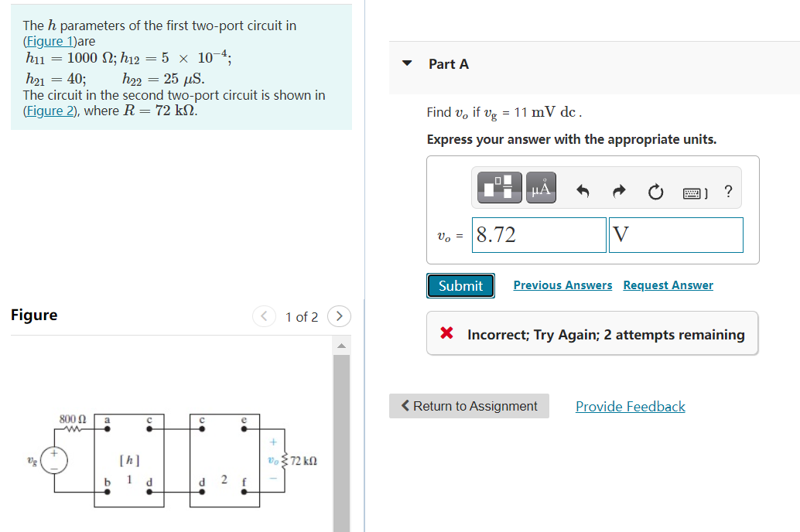
Task: Show the next figure page
Action: tap(339, 316)
